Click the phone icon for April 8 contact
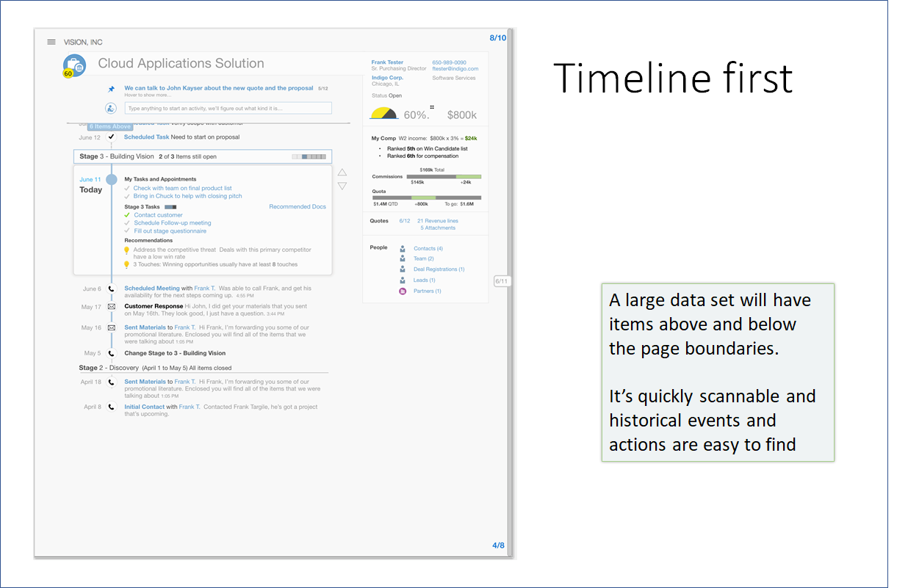The width and height of the screenshot is (908, 588). click(x=112, y=407)
